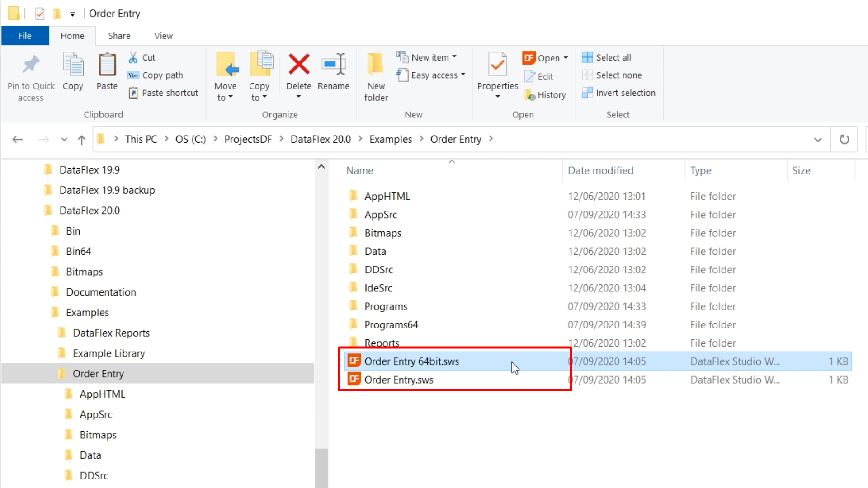Click the Pin to Quick access icon
Screen dimensions: 868x488
pyautogui.click(x=31, y=65)
